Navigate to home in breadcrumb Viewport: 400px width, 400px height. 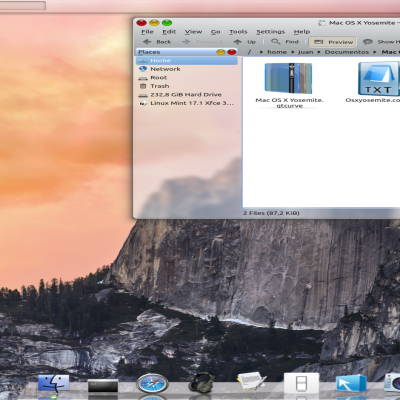pos(277,52)
